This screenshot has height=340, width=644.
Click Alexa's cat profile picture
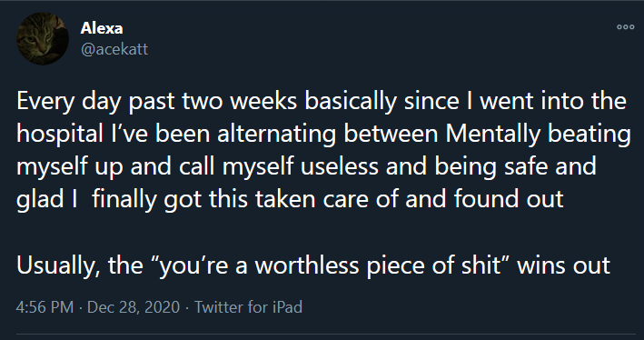pyautogui.click(x=43, y=39)
